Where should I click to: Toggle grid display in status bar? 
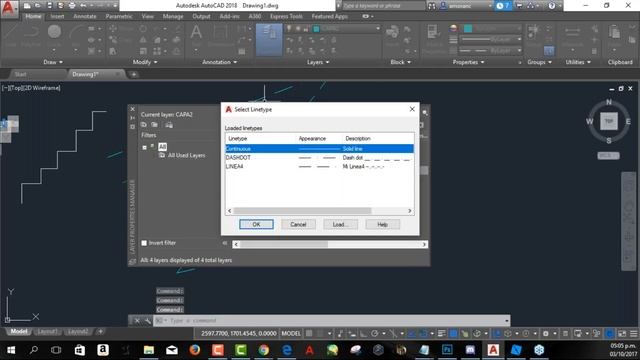309,333
